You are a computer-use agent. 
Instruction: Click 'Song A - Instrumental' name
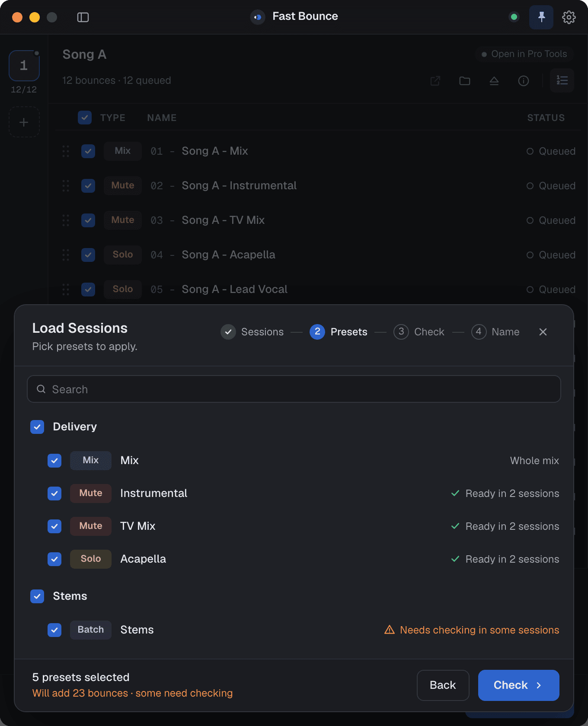pos(239,186)
